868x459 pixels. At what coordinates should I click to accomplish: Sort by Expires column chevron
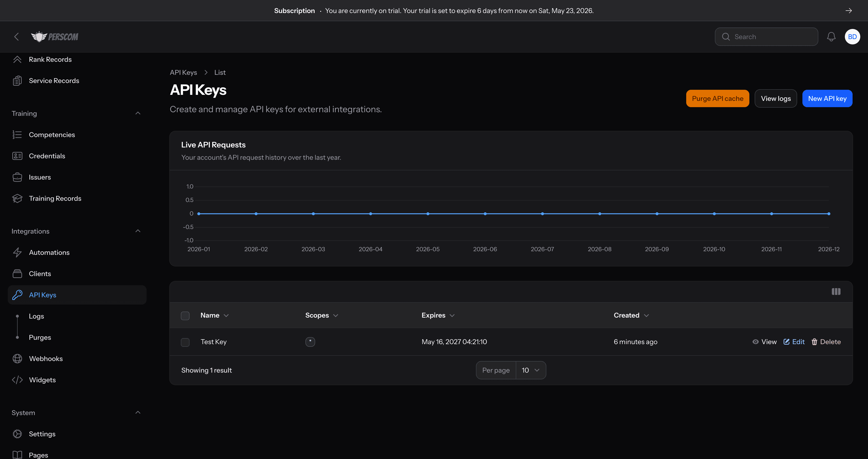452,316
